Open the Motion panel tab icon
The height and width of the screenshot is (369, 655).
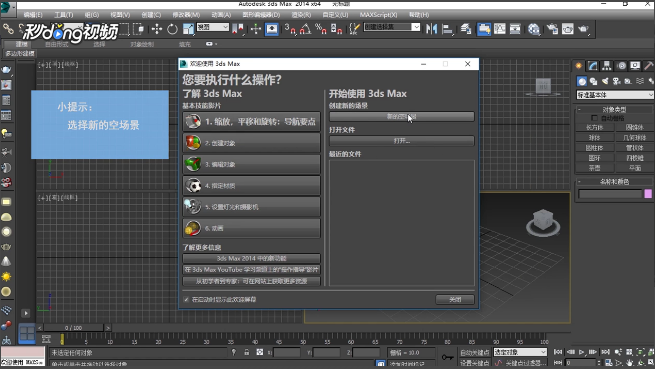(x=621, y=66)
